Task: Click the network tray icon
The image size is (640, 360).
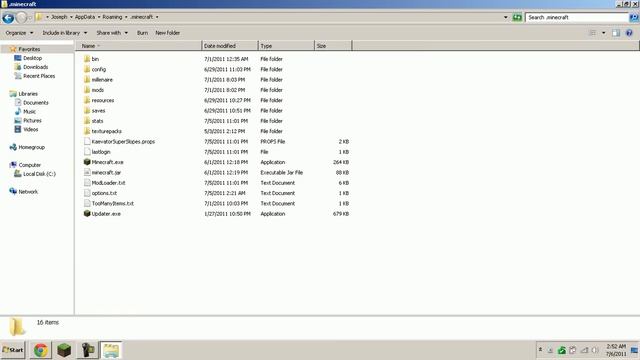Action: [584, 350]
